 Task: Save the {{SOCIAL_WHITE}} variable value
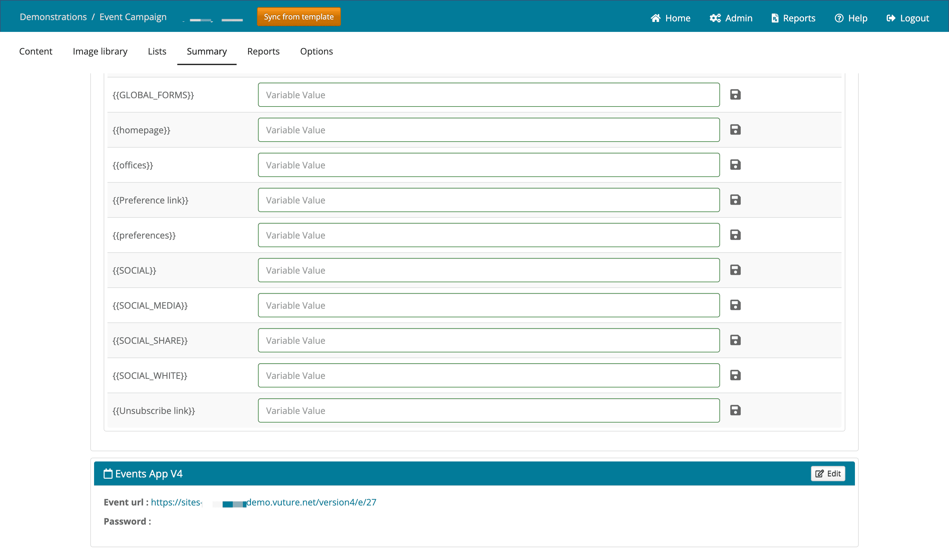pos(735,375)
